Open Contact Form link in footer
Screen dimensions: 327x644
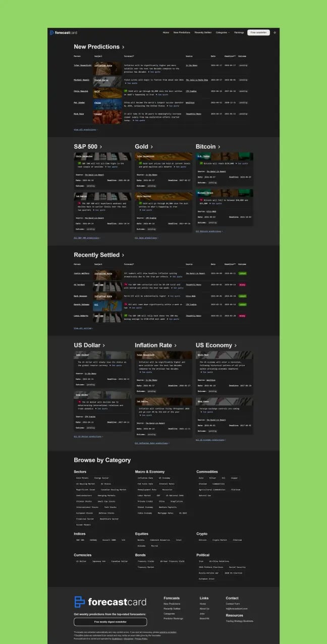pos(233,604)
